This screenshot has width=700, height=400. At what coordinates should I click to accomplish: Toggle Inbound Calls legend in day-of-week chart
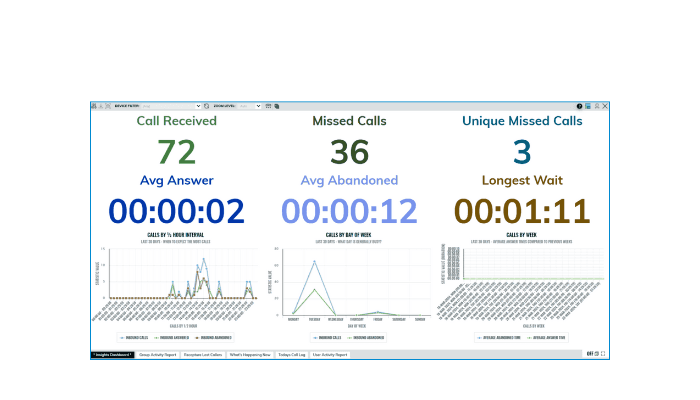[327, 338]
